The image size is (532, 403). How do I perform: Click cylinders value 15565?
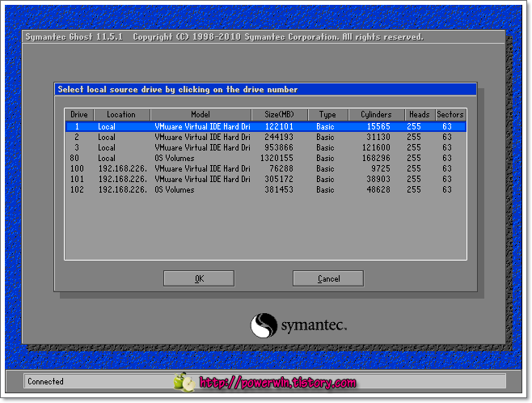pos(378,126)
